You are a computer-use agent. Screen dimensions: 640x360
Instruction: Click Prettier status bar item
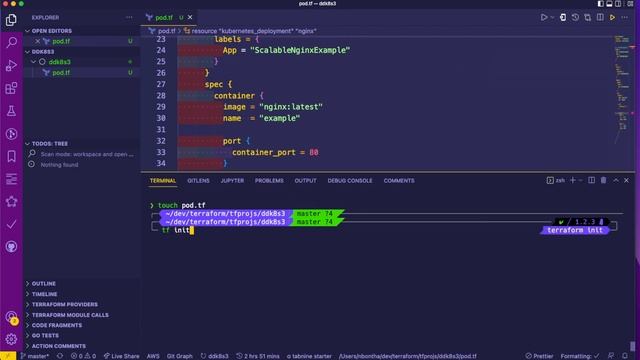[x=539, y=356]
